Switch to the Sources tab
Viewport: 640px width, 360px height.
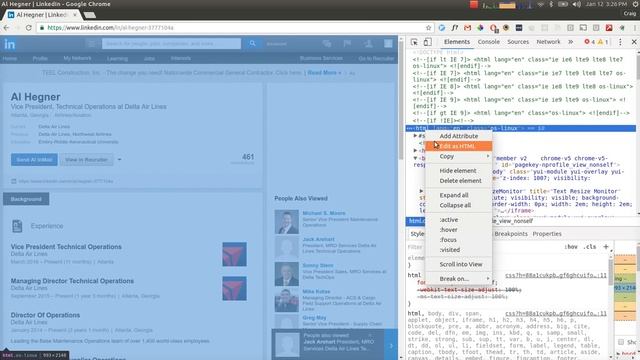[x=518, y=42]
